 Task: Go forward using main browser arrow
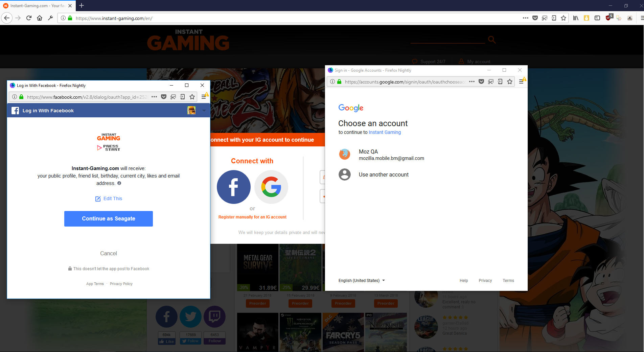pyautogui.click(x=18, y=18)
